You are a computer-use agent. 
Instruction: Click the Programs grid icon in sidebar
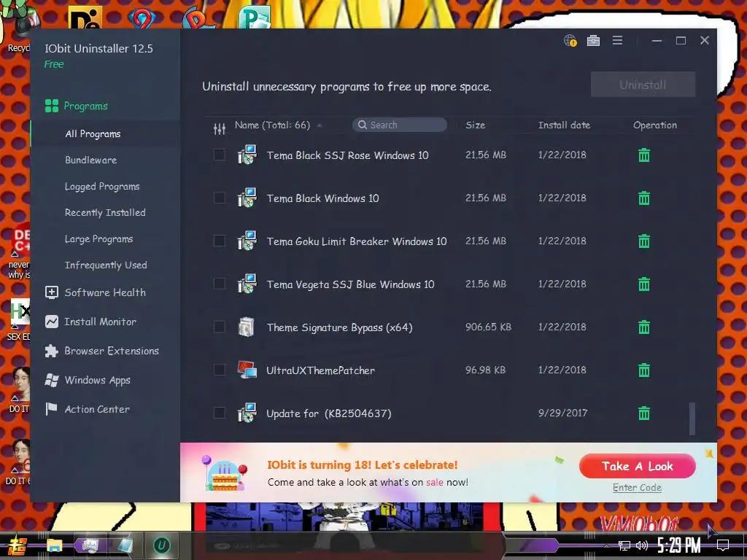click(52, 106)
